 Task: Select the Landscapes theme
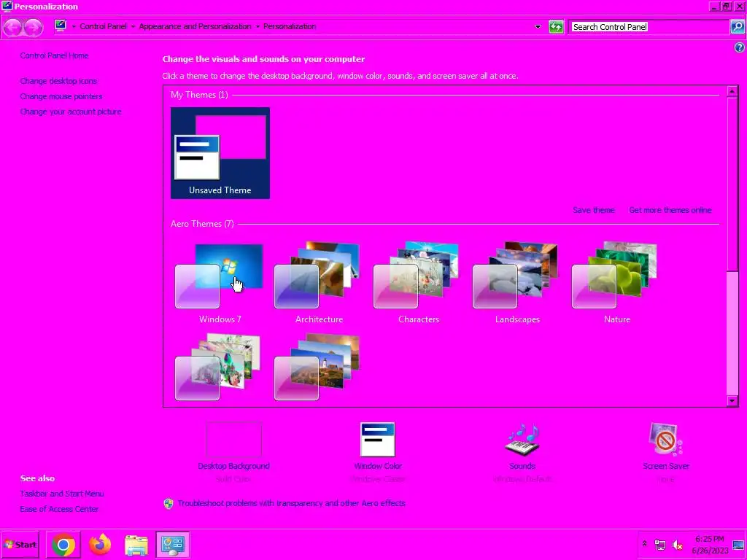(x=517, y=284)
